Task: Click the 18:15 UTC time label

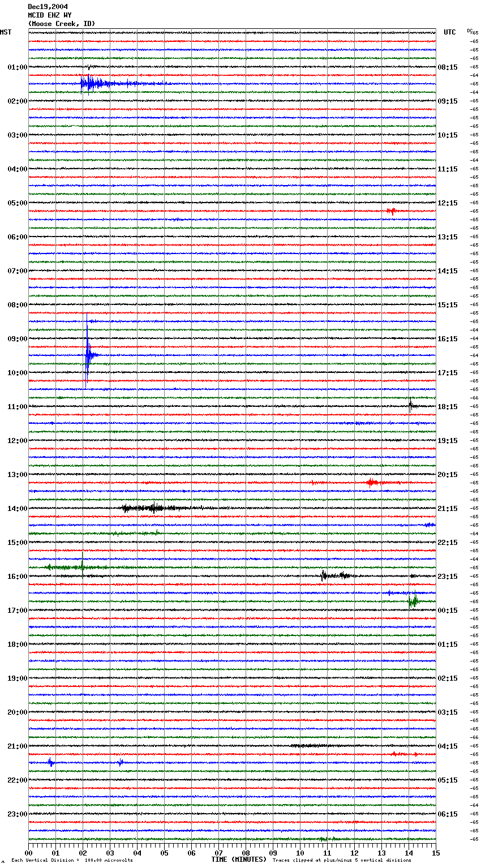Action: click(448, 406)
